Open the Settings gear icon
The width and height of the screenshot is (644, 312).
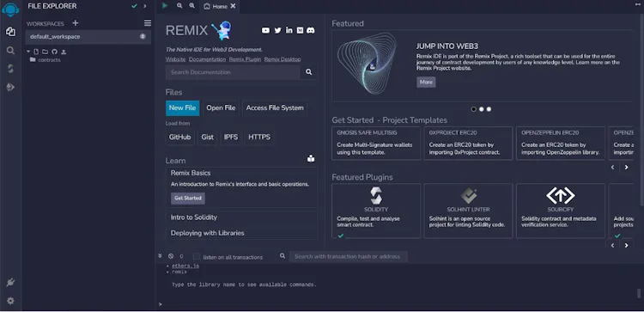tap(10, 301)
